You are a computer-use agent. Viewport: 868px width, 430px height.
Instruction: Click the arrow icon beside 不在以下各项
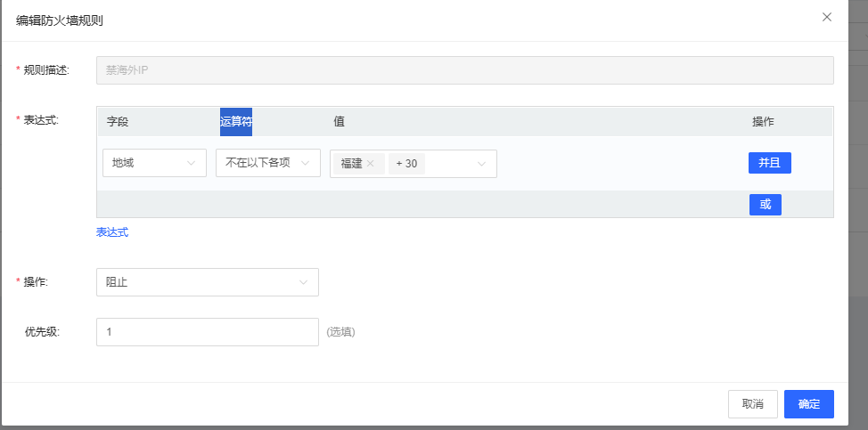(x=306, y=164)
